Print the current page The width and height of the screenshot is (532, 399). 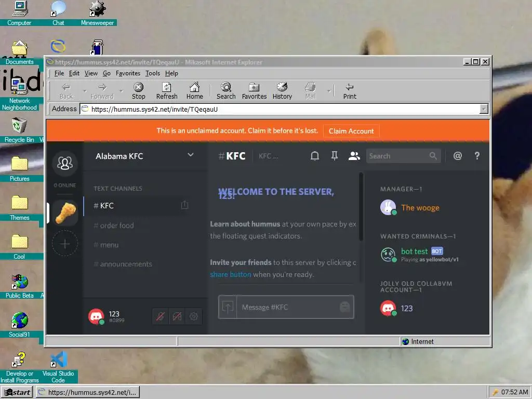click(x=350, y=91)
